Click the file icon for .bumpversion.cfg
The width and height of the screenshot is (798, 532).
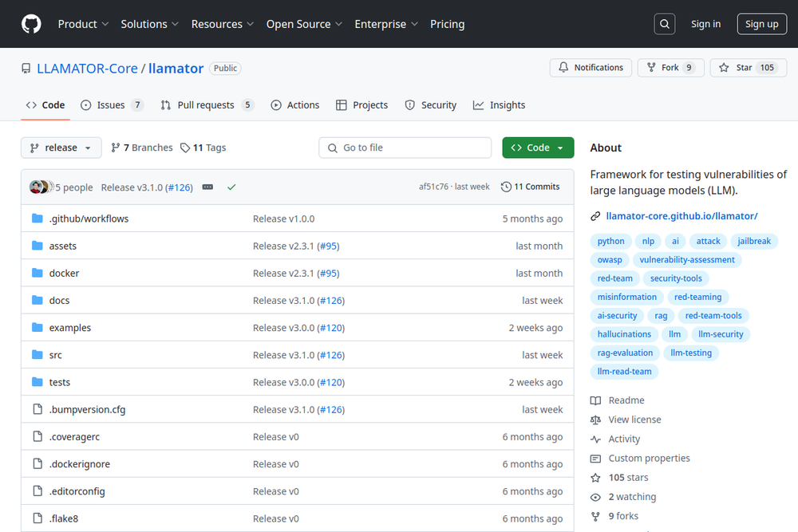38,409
